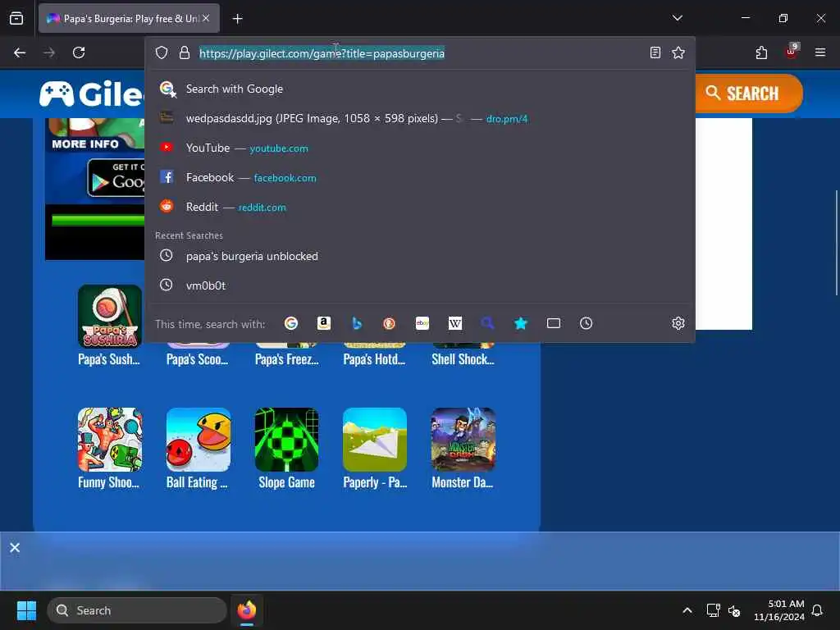Toggle reader view icon in address bar
Image resolution: width=840 pixels, height=630 pixels.
click(x=655, y=52)
